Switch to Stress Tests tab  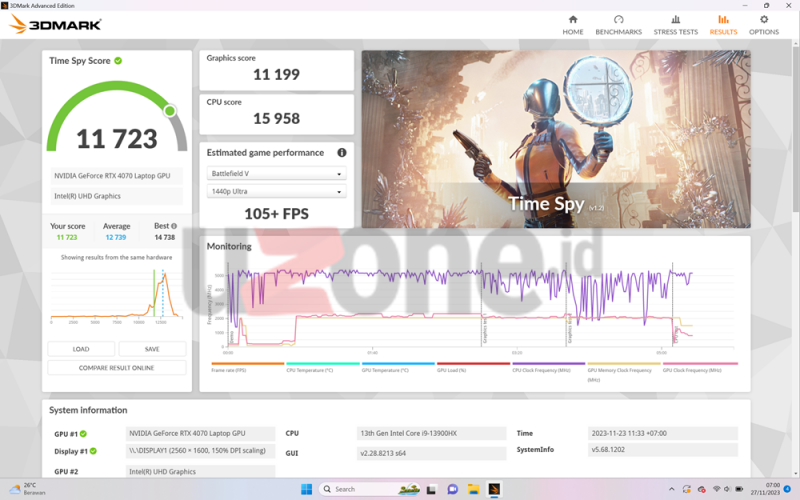(676, 24)
